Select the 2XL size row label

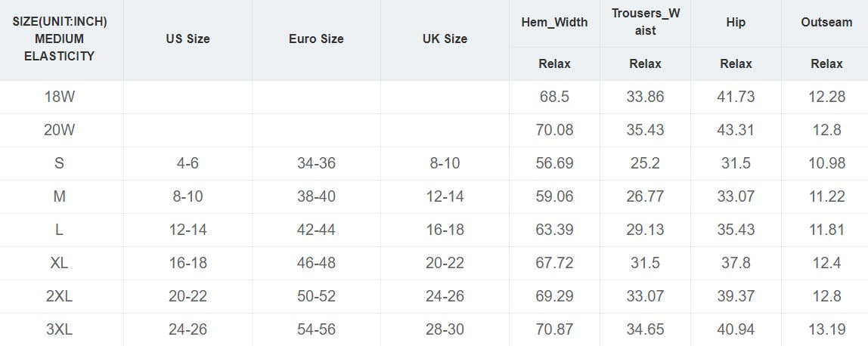60,296
